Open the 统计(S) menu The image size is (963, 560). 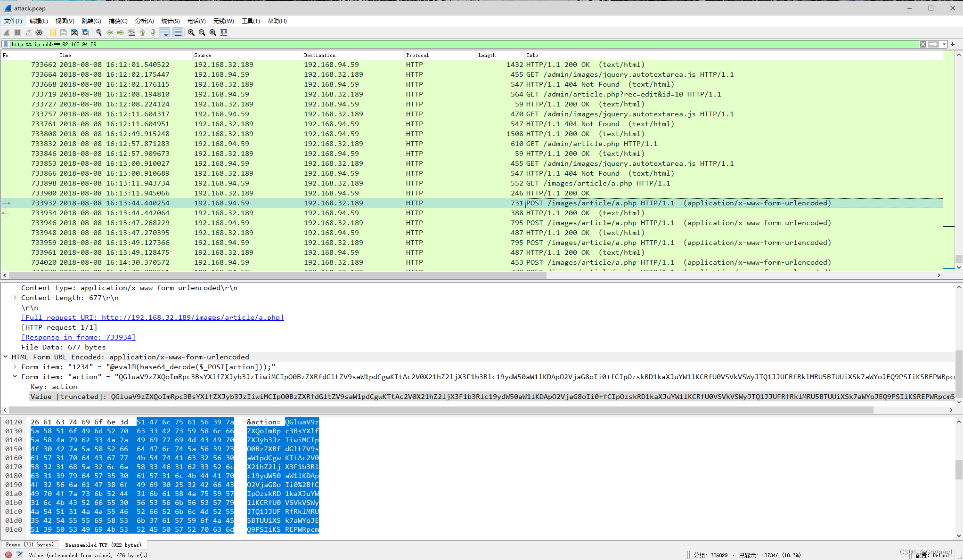pos(171,21)
